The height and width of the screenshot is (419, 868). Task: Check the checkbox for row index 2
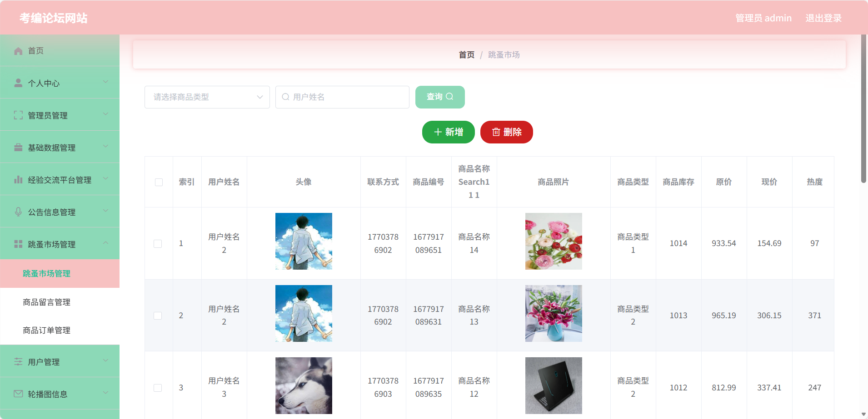pyautogui.click(x=158, y=315)
